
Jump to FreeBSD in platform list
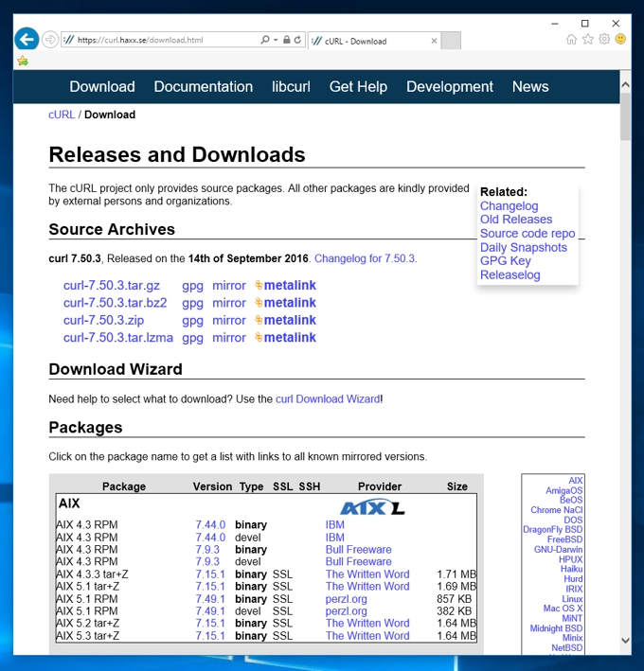pyautogui.click(x=564, y=539)
